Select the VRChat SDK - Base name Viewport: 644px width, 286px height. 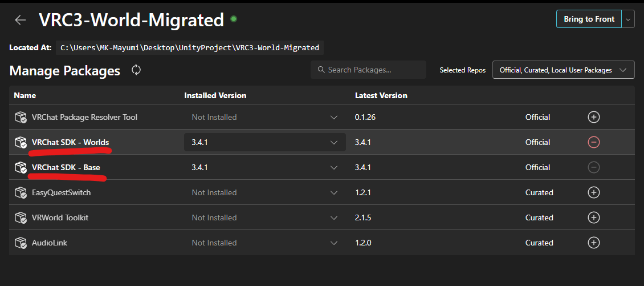[x=66, y=167]
